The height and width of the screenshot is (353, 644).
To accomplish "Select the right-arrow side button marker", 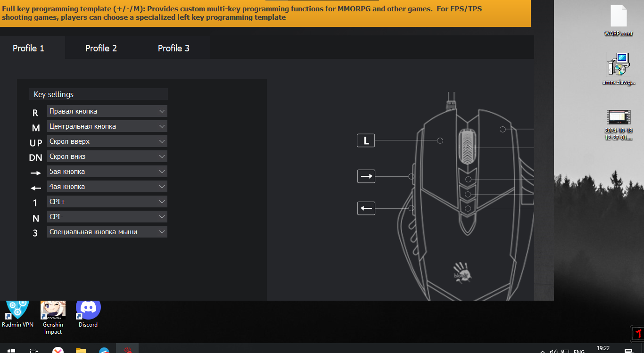I will click(x=366, y=176).
